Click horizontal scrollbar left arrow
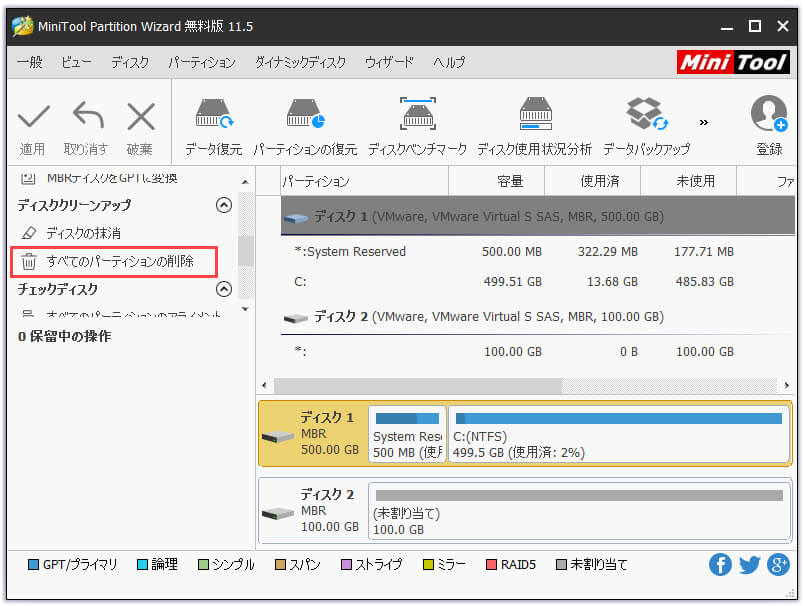This screenshot has height=606, width=805. [x=264, y=386]
